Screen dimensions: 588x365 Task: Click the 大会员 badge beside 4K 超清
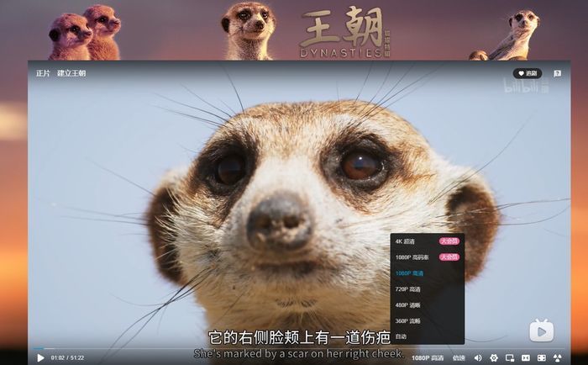(x=449, y=241)
